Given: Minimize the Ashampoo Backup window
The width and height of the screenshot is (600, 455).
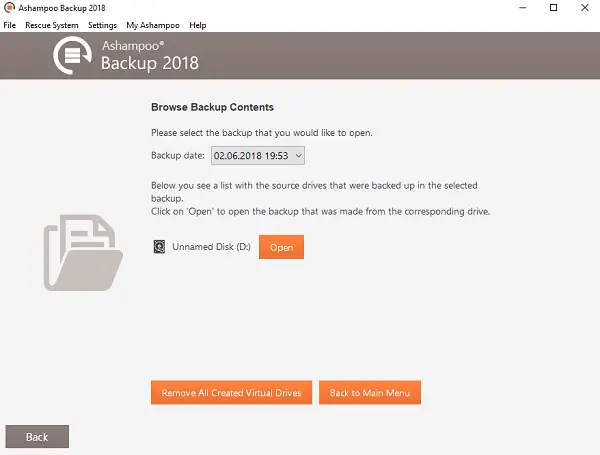Looking at the screenshot, I should coord(523,8).
